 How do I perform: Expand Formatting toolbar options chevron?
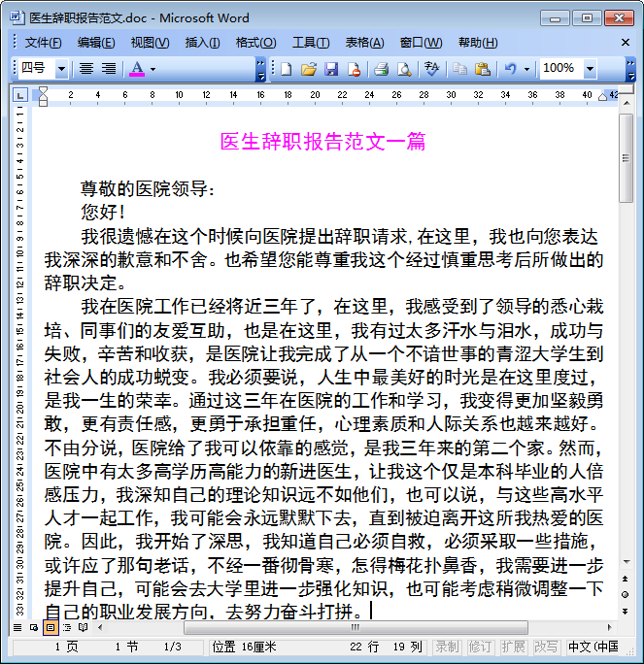pyautogui.click(x=260, y=70)
